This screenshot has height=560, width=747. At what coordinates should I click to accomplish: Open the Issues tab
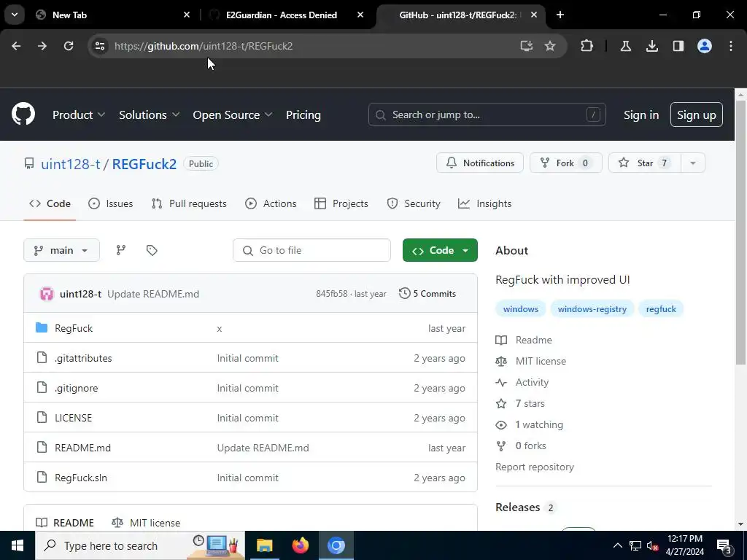click(111, 204)
